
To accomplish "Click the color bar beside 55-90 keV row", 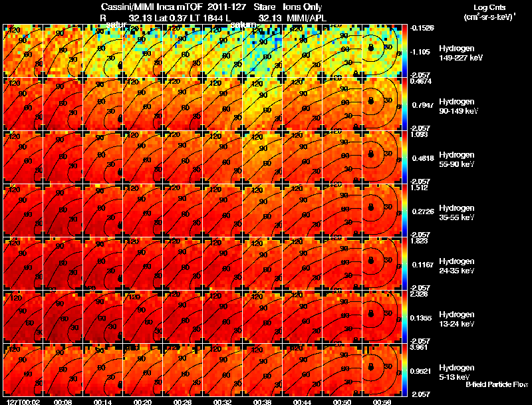I will click(404, 158).
